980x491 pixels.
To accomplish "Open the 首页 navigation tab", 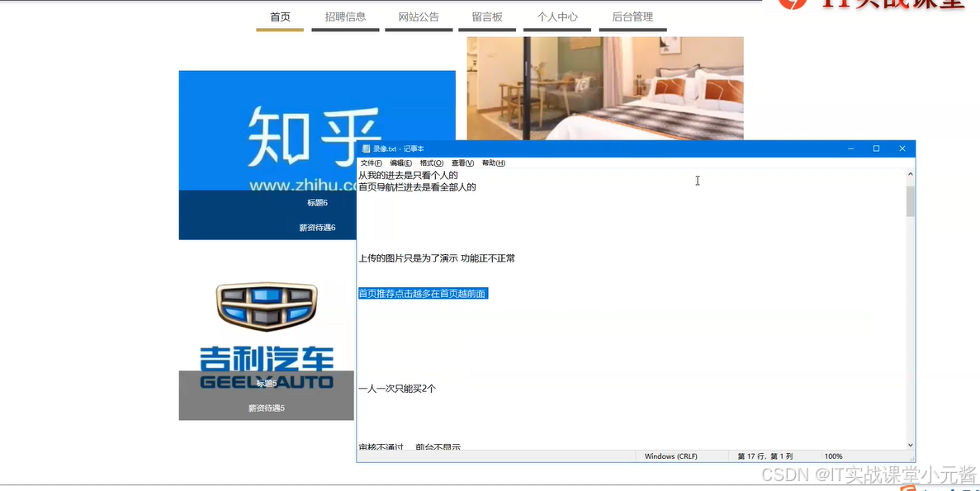I will pyautogui.click(x=280, y=17).
